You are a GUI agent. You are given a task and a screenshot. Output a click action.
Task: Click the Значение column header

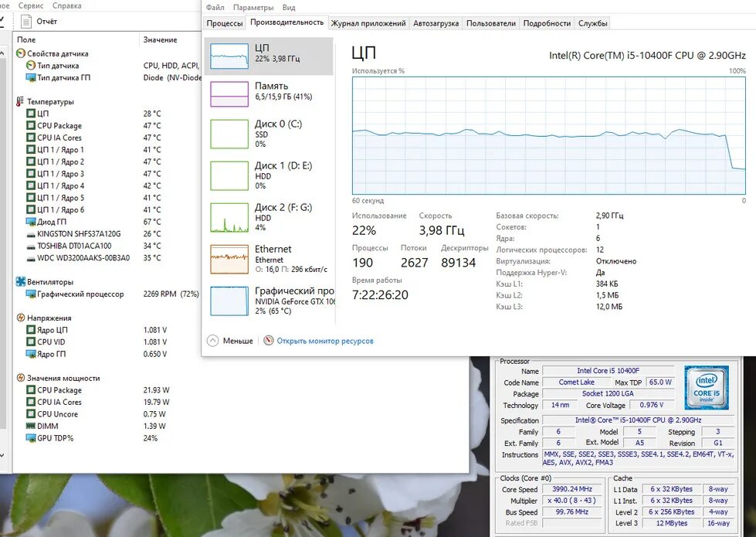(160, 39)
